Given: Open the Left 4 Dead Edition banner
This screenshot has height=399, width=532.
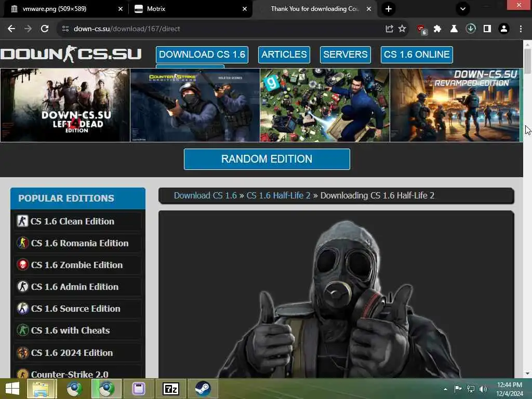Looking at the screenshot, I should (65, 105).
